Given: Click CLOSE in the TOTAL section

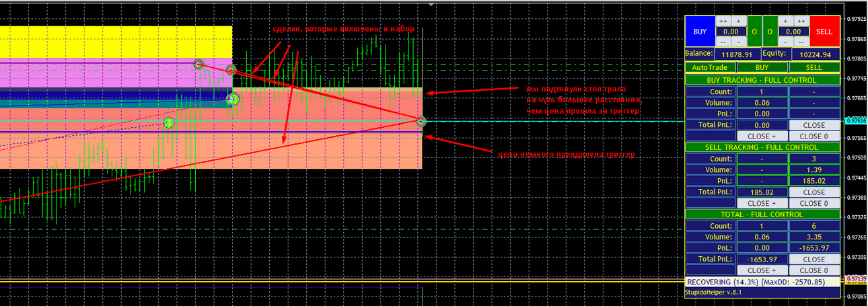Looking at the screenshot, I should coord(814,260).
